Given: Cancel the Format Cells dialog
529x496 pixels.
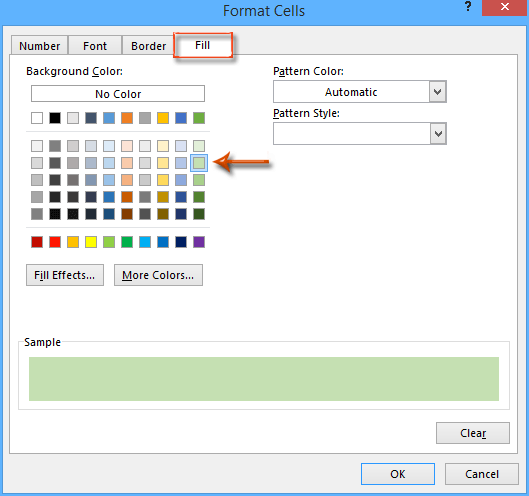Looking at the screenshot, I should point(481,474).
